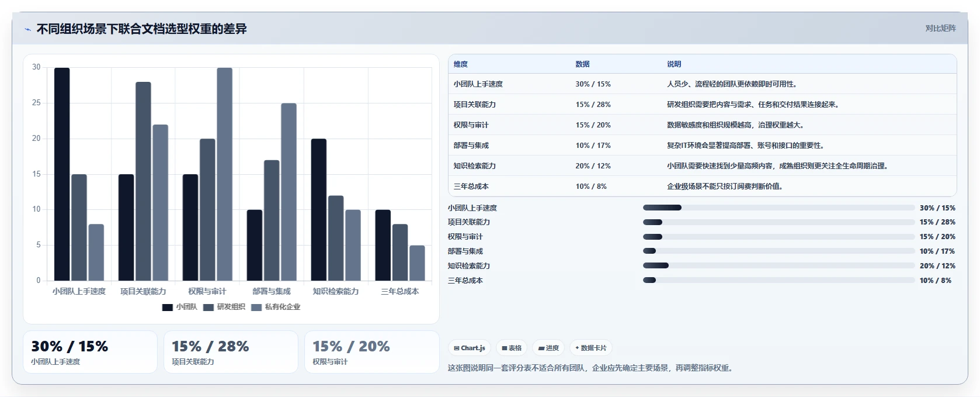Click the Chart.js tag chip
The height and width of the screenshot is (397, 980).
coord(470,348)
